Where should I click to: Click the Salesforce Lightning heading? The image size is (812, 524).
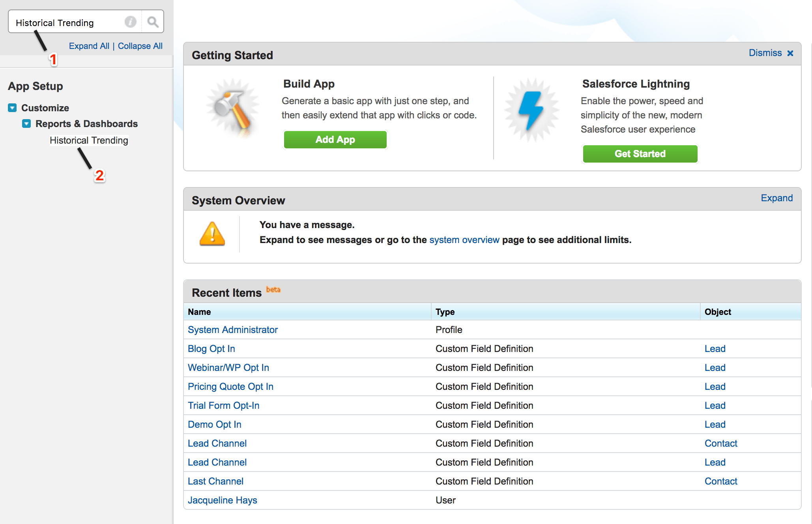(x=636, y=84)
